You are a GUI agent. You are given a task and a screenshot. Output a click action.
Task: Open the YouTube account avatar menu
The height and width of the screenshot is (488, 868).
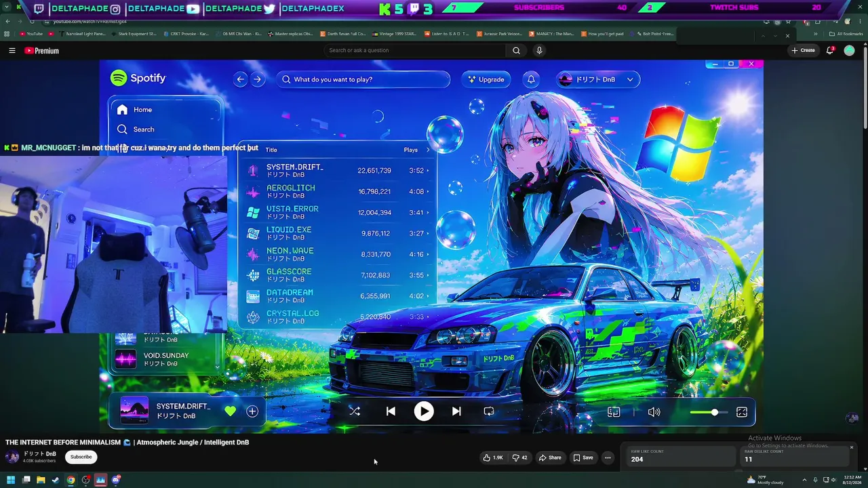tap(849, 50)
